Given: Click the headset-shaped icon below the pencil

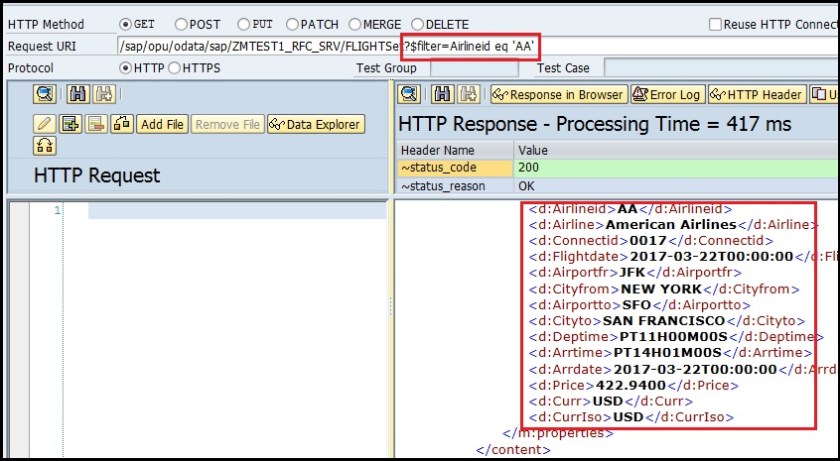Looking at the screenshot, I should pyautogui.click(x=44, y=146).
